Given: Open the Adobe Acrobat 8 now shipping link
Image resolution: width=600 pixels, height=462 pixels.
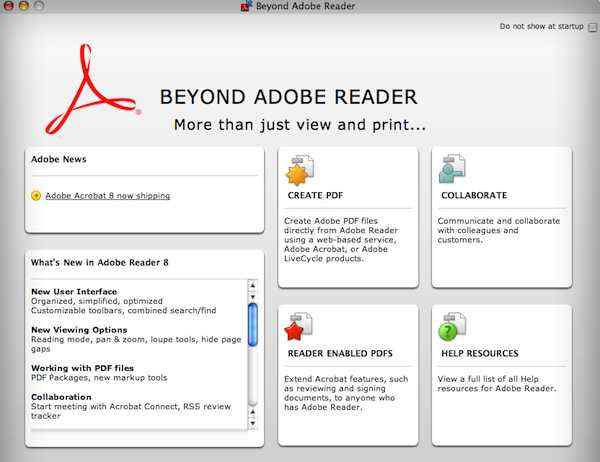Looking at the screenshot, I should (x=108, y=196).
